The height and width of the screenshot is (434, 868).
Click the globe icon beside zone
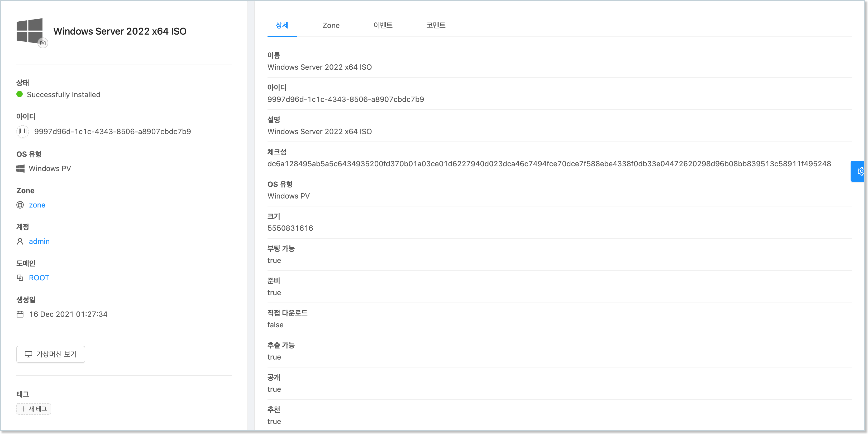click(20, 205)
